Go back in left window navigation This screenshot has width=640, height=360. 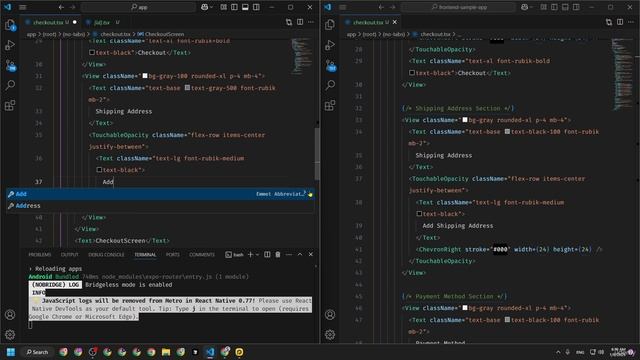61,7
